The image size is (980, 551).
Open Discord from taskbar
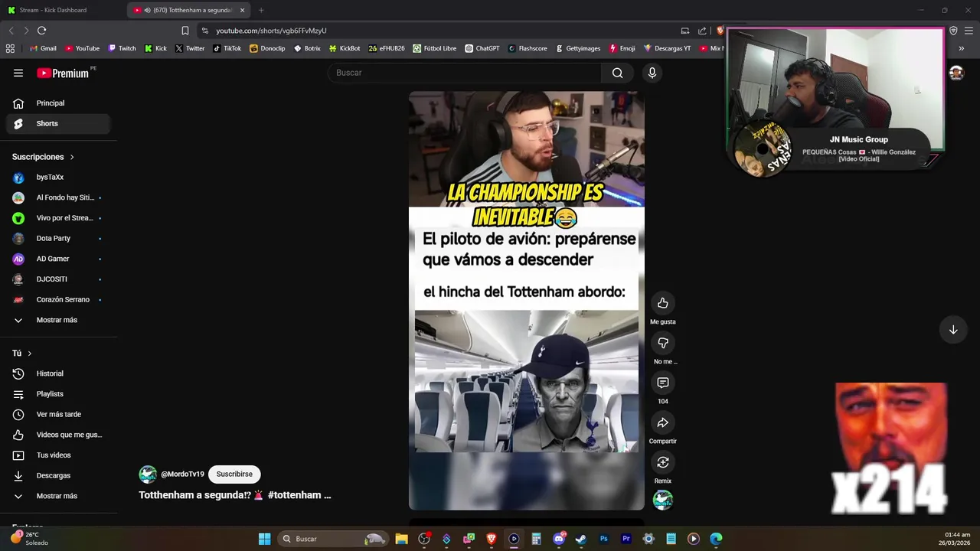point(559,539)
